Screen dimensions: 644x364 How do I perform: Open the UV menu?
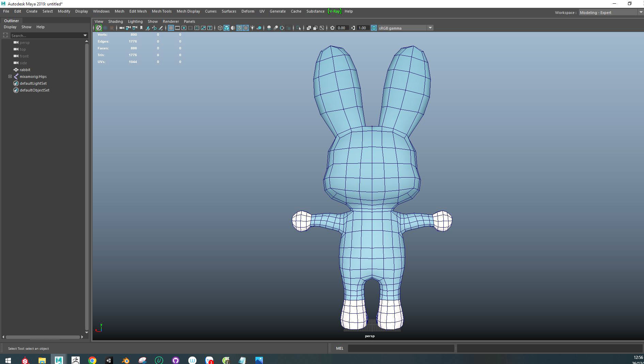[262, 11]
